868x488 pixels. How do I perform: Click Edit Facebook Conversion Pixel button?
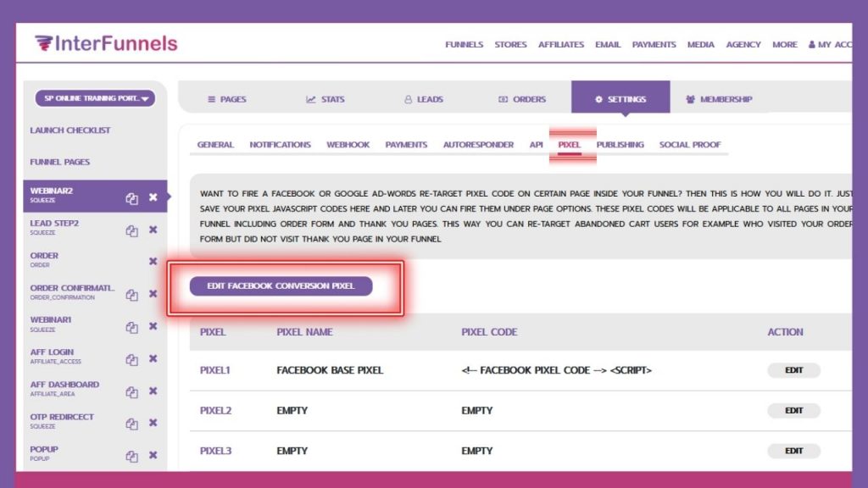pos(281,286)
